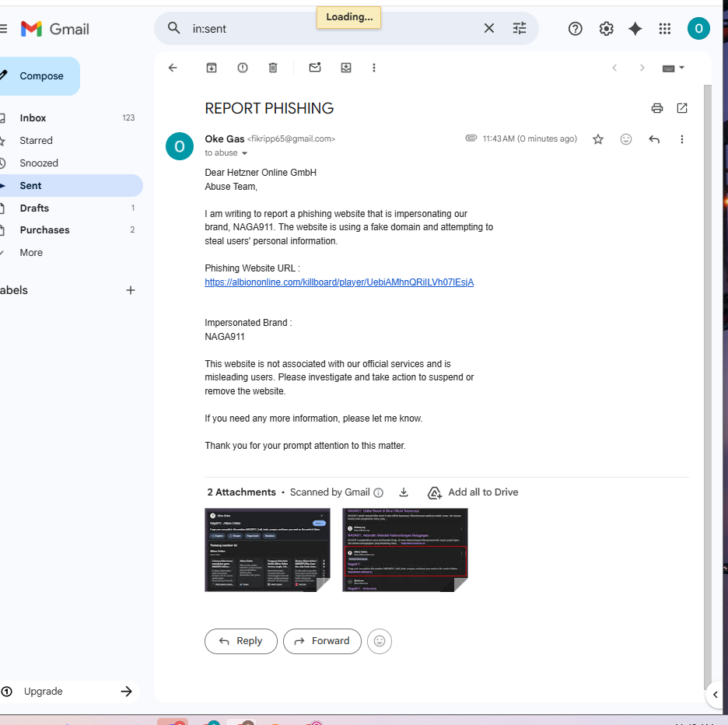This screenshot has width=728, height=725.
Task: Open the first attachment screenshot thumbnail
Action: click(268, 550)
